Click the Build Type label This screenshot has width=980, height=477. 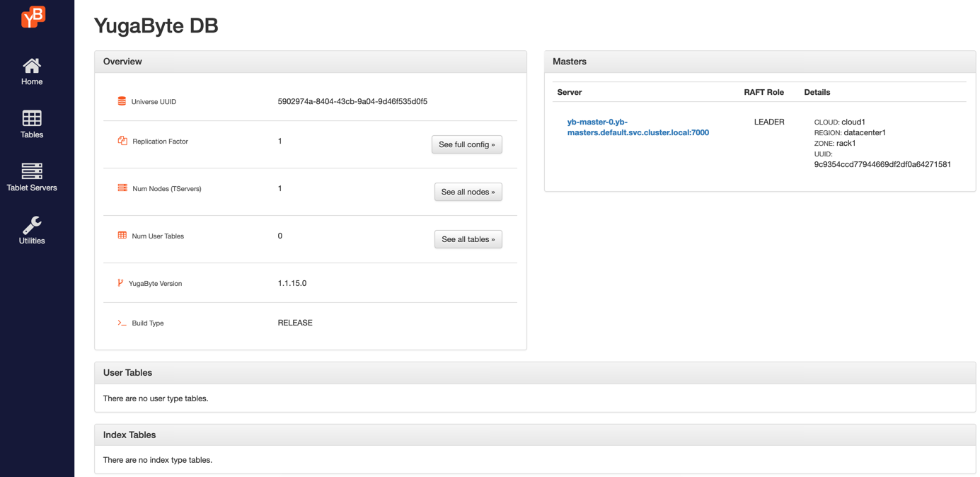pos(148,323)
